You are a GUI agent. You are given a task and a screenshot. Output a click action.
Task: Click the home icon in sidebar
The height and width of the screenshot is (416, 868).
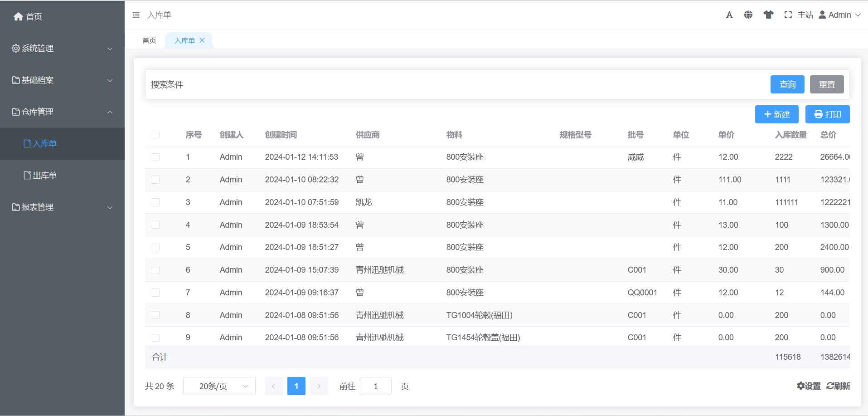pyautogui.click(x=18, y=17)
